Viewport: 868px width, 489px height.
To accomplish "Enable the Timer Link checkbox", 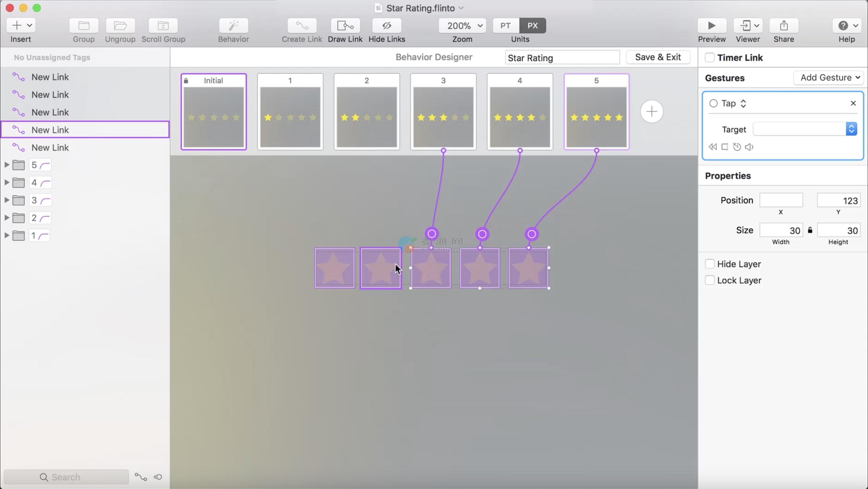I will coord(710,58).
